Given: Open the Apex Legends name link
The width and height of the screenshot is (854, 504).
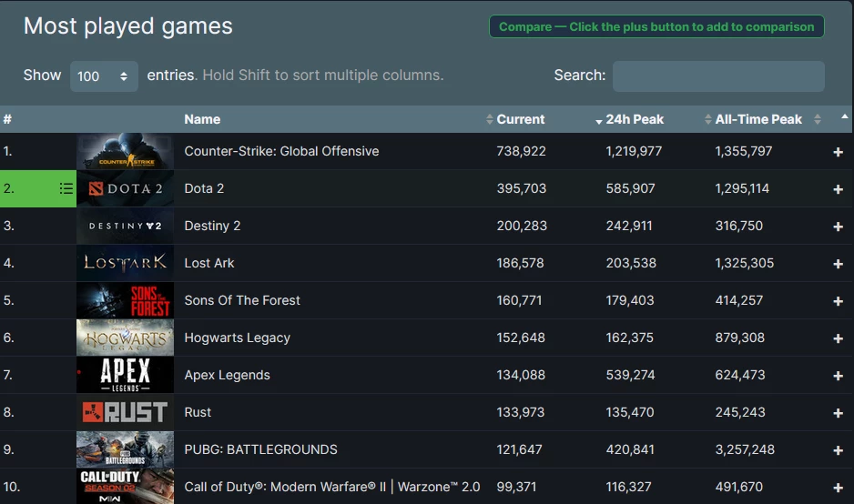Looking at the screenshot, I should [227, 375].
